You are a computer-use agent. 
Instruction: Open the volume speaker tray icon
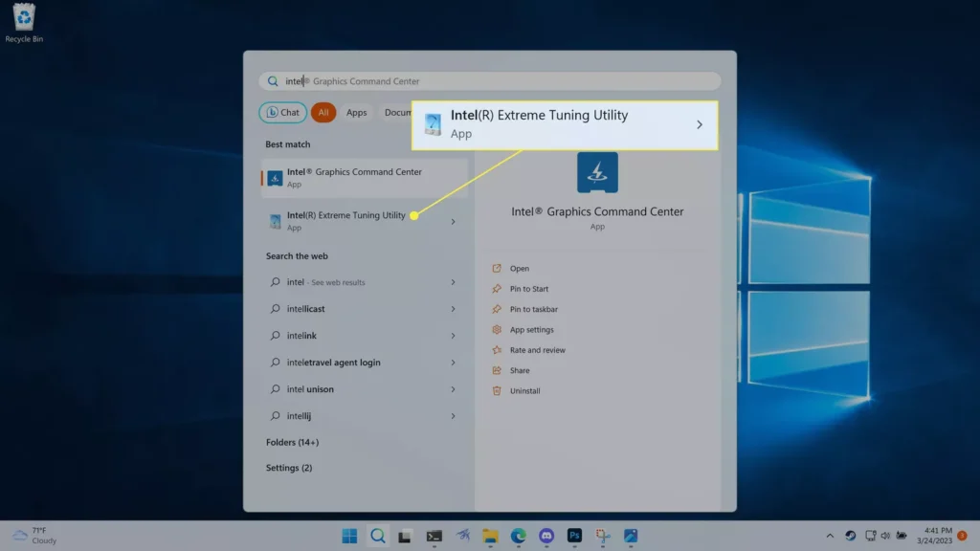tap(885, 536)
